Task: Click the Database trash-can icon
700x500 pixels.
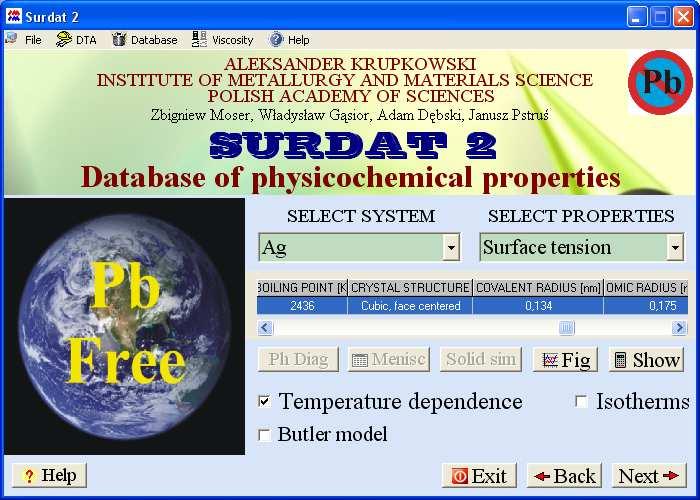Action: [119, 39]
